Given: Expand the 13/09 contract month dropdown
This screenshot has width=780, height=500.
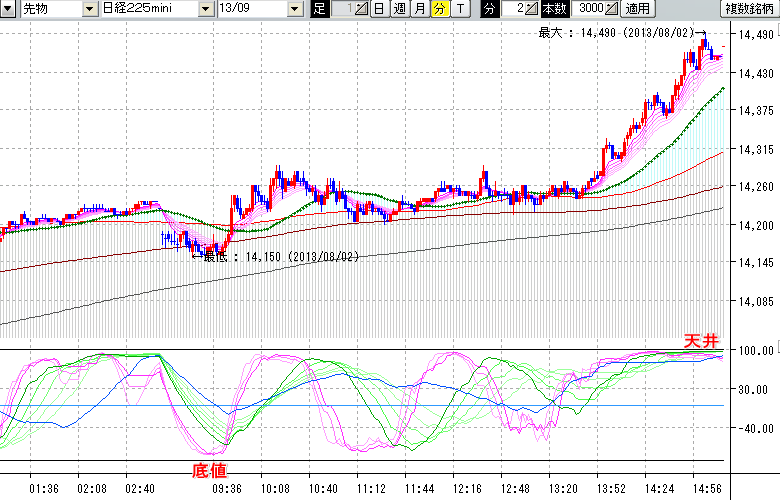Looking at the screenshot, I should point(294,9).
